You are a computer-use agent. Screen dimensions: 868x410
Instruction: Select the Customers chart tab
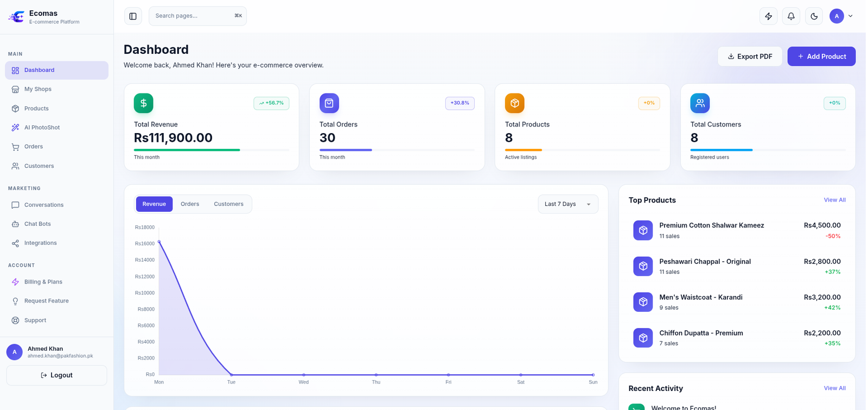(x=228, y=204)
